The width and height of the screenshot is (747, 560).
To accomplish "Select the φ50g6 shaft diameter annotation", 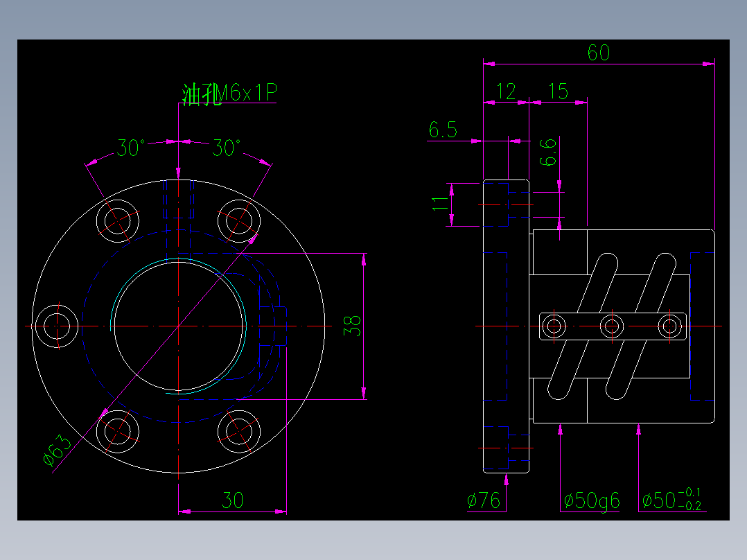I will [x=590, y=498].
